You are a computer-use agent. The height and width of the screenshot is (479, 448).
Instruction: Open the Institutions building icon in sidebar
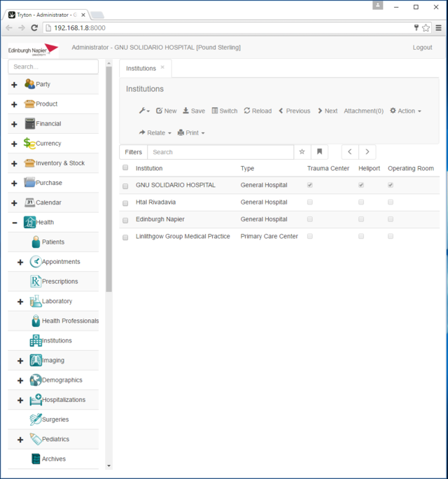coord(36,340)
